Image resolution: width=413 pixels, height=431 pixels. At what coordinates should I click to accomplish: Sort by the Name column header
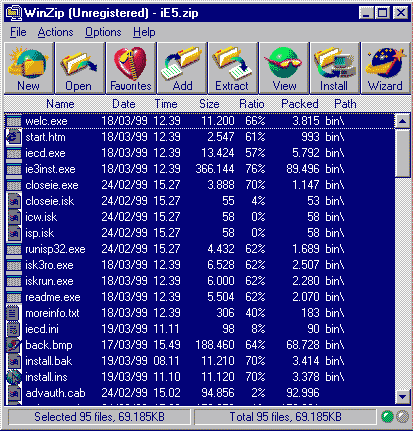coord(60,104)
